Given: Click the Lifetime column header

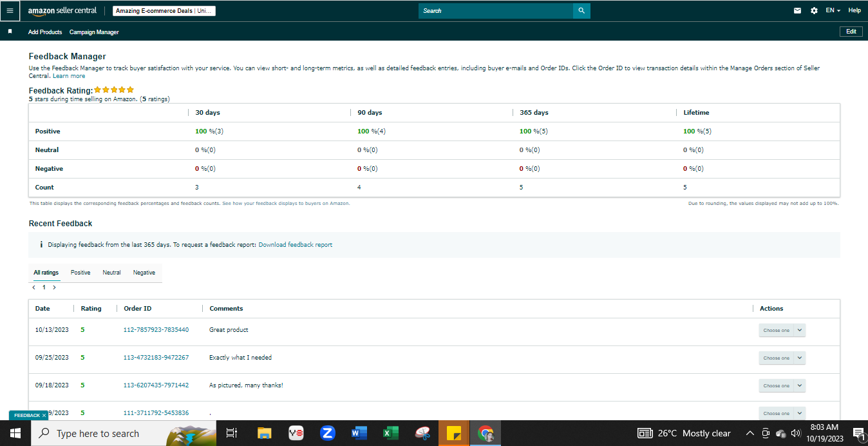Looking at the screenshot, I should [696, 113].
